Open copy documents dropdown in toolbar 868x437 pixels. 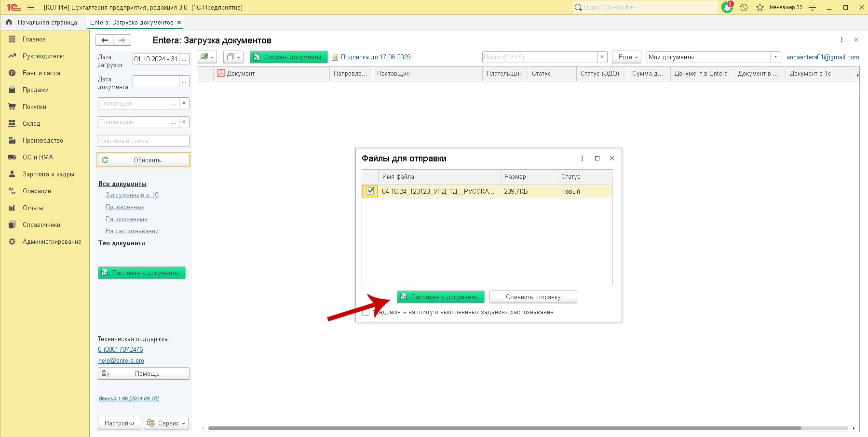[233, 57]
